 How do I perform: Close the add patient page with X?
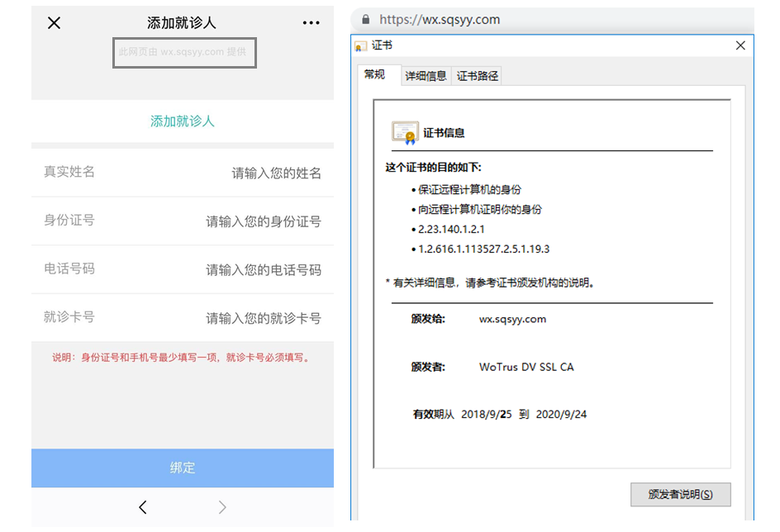pos(55,23)
